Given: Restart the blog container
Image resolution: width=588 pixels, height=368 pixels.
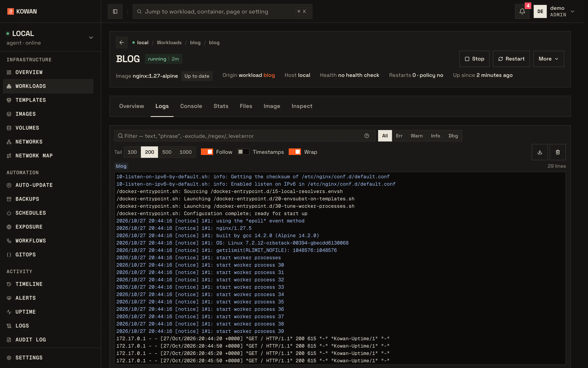Looking at the screenshot, I should pyautogui.click(x=511, y=59).
